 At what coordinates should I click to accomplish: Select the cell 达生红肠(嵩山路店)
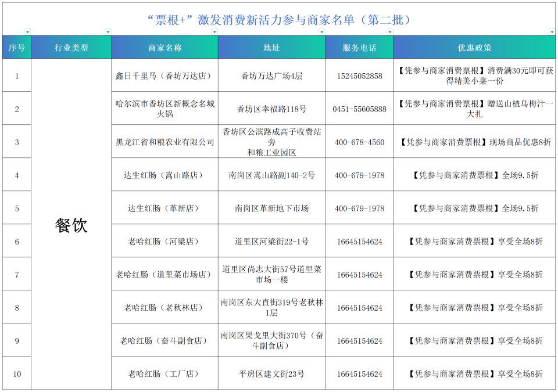tap(164, 175)
